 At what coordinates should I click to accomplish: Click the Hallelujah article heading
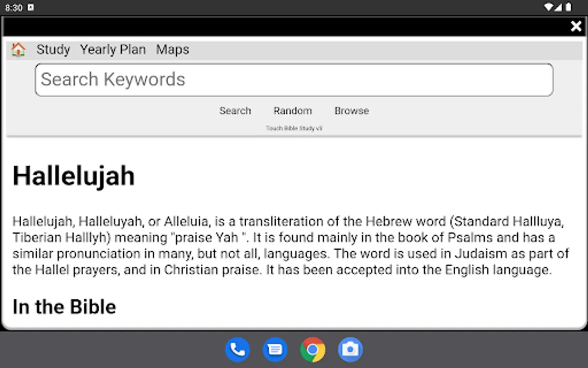coord(73,176)
